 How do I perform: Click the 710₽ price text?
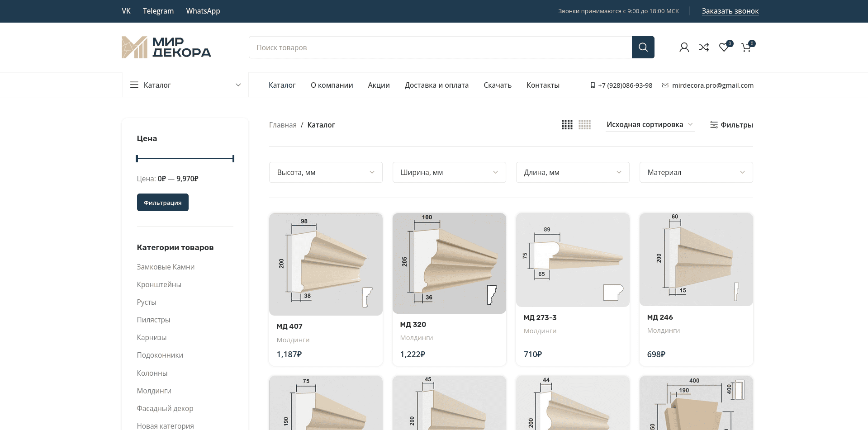532,354
